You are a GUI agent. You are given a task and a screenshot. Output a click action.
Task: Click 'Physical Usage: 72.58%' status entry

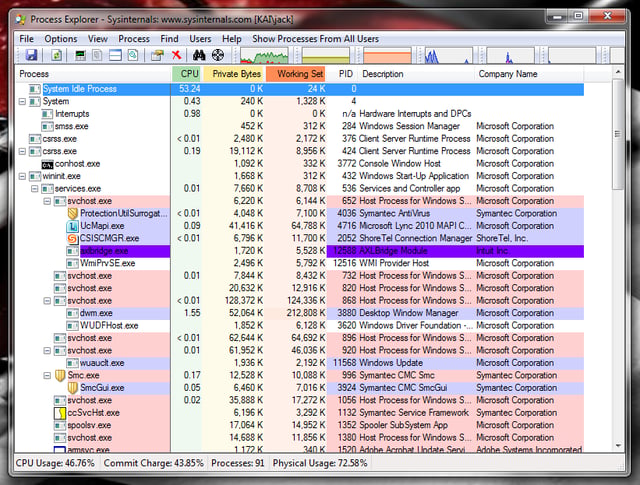[x=320, y=463]
